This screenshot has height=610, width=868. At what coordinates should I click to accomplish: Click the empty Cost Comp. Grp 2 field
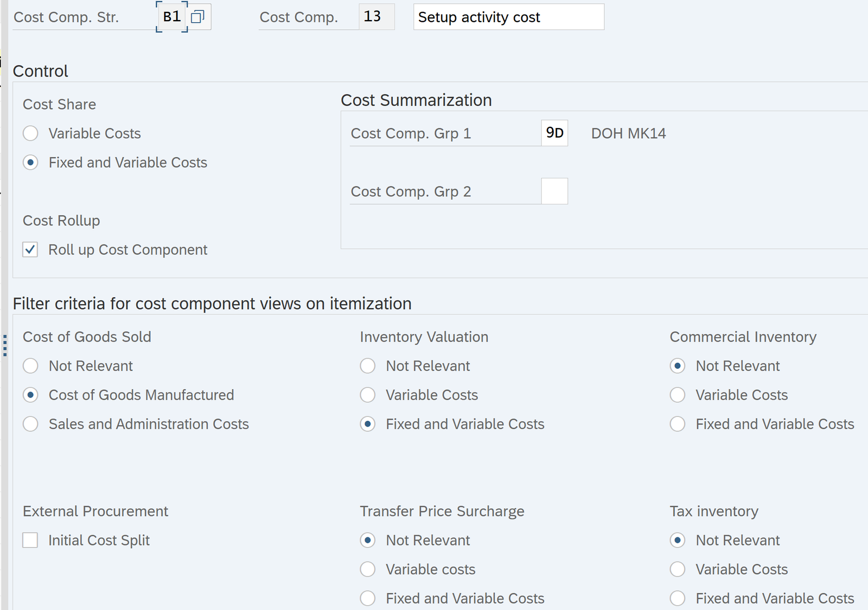point(554,191)
